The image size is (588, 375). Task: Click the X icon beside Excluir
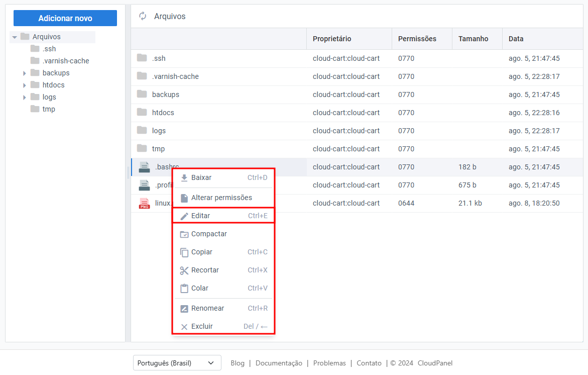pyautogui.click(x=184, y=327)
